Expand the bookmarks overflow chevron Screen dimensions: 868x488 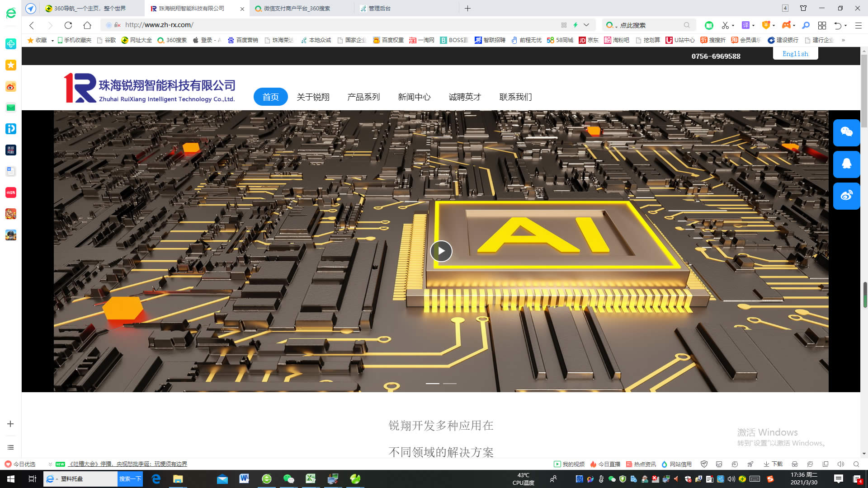pos(843,40)
